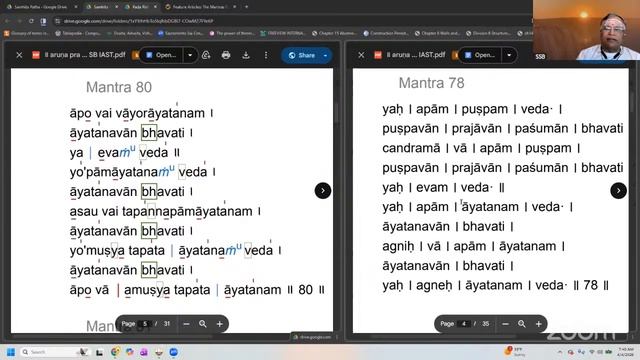The height and width of the screenshot is (360, 640).
Task: Open more actions three-dot menu
Action: tap(266, 55)
